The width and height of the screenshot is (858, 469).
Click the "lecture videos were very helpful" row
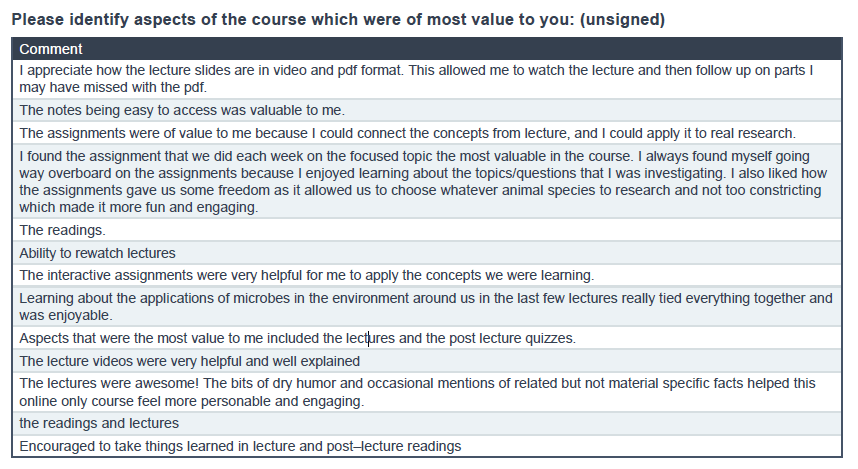189,361
